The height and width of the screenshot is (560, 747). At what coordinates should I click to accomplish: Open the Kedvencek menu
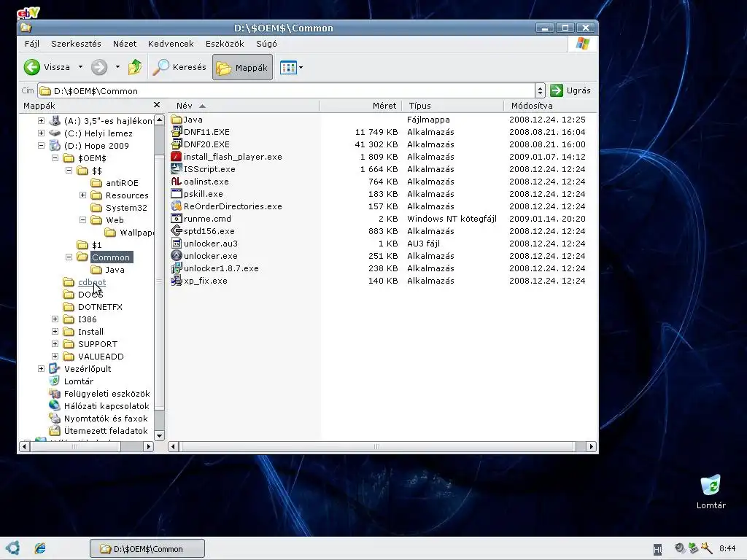(x=171, y=44)
